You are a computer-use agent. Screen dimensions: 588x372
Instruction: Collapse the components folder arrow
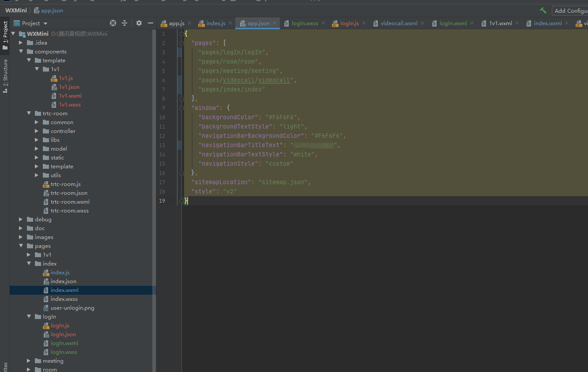(x=21, y=52)
